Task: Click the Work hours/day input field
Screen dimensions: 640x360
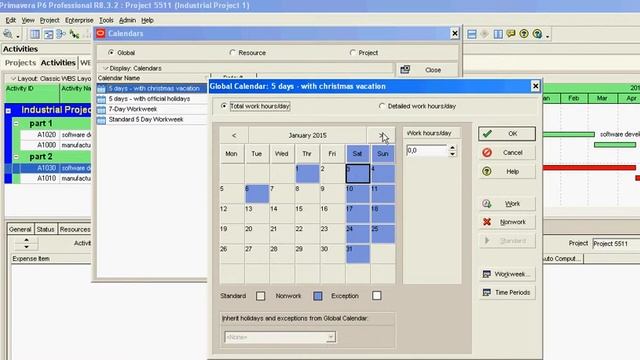Action: click(427, 151)
